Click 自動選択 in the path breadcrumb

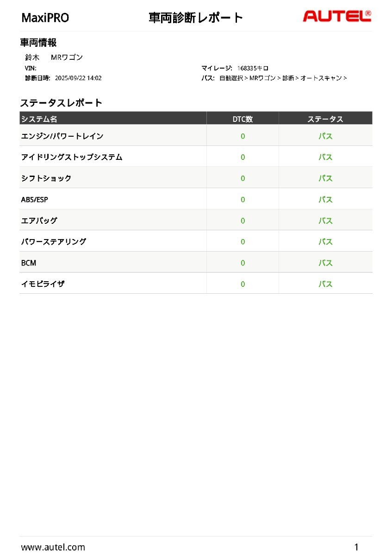click(231, 78)
